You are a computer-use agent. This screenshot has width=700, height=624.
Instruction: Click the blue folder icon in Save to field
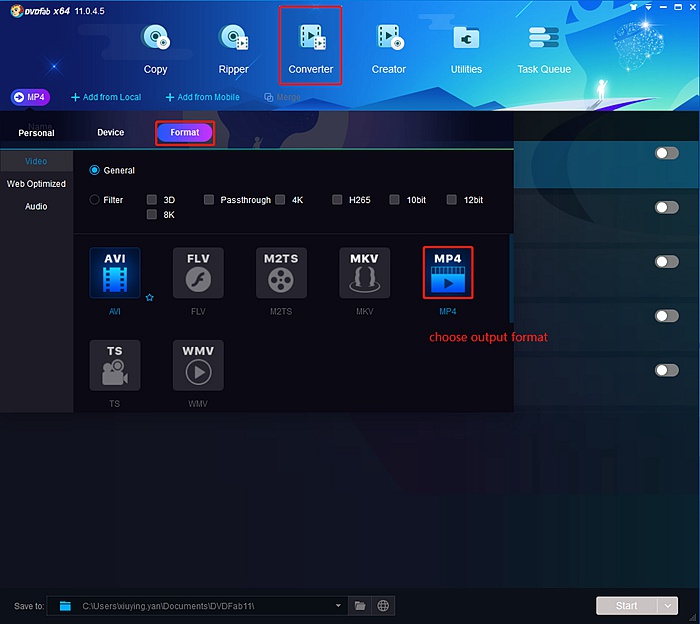(x=65, y=606)
